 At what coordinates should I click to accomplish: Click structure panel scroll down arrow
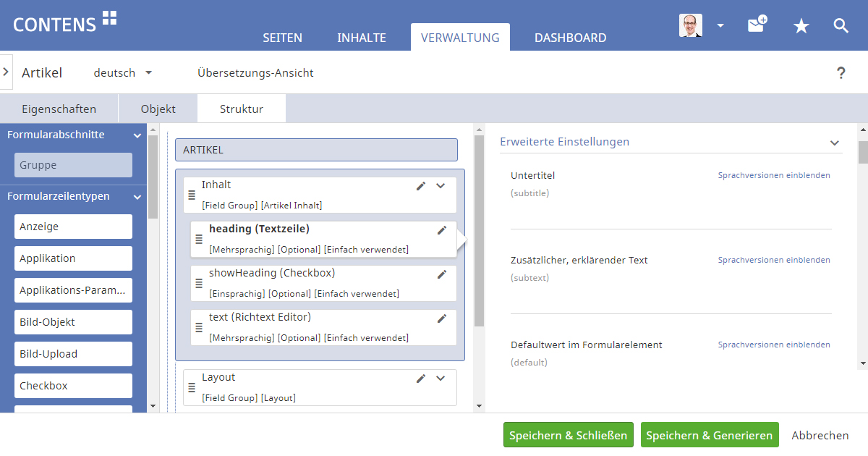click(x=479, y=407)
